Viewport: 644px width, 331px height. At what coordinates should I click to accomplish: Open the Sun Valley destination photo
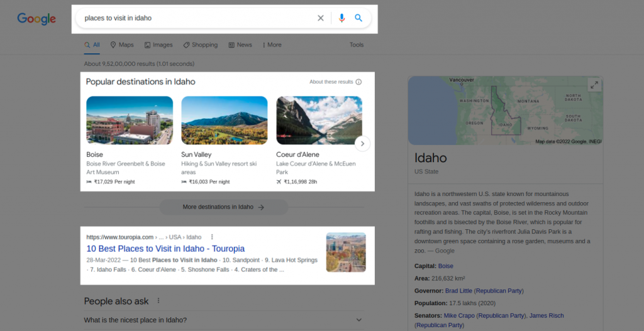point(225,120)
